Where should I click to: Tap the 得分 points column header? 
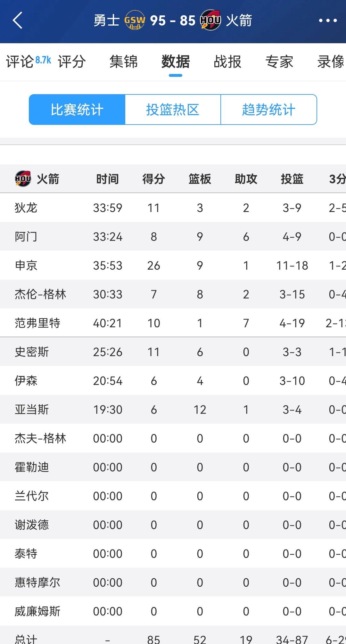[154, 179]
